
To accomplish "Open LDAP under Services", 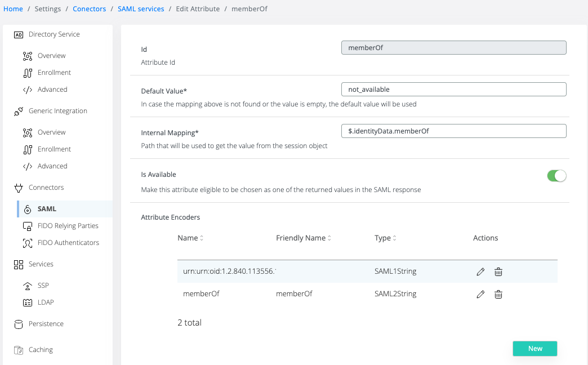I will pos(46,302).
